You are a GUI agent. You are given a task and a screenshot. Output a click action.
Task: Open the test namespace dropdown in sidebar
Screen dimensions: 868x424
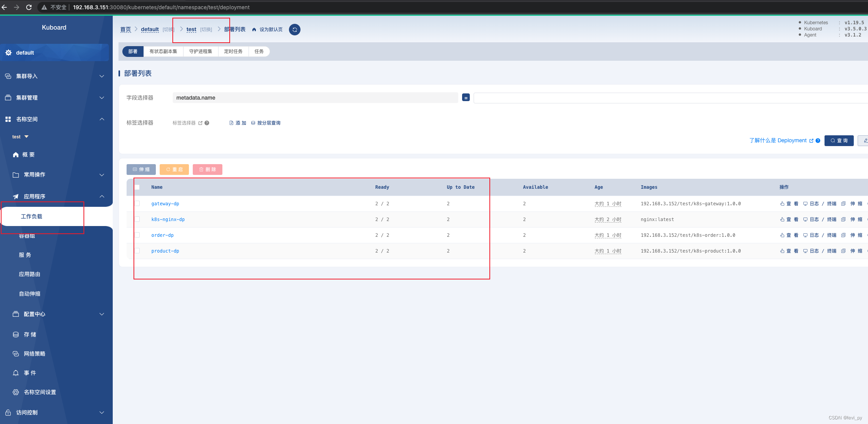[20, 137]
